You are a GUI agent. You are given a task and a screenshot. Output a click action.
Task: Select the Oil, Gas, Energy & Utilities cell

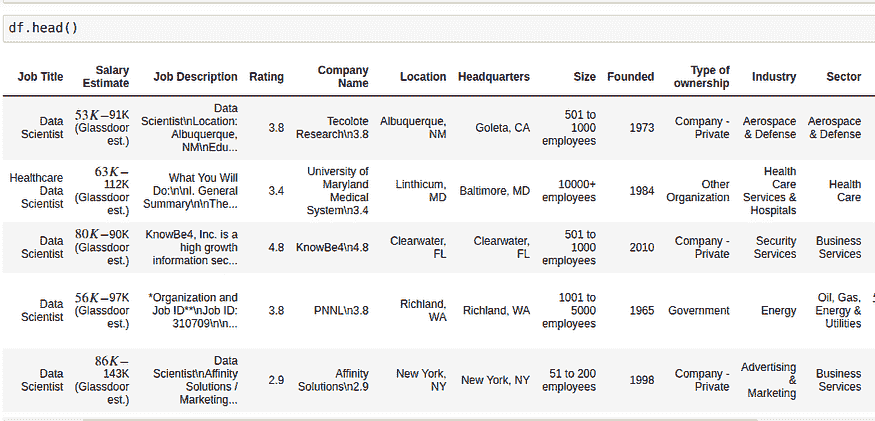(837, 311)
